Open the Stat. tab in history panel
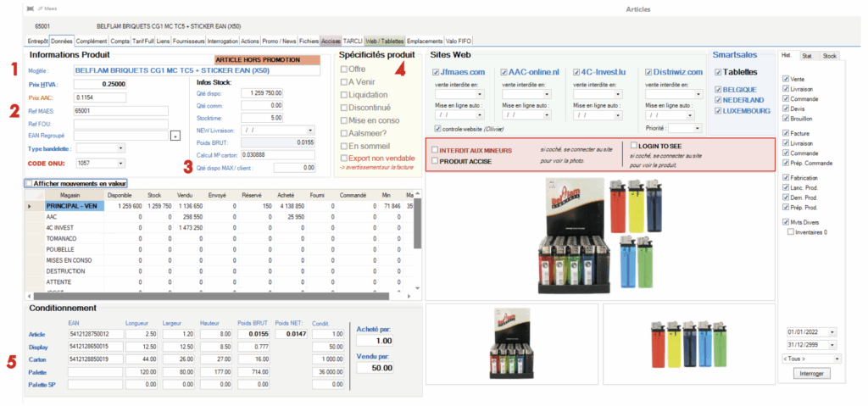Viewport: 868px width, 406px height. pos(807,56)
